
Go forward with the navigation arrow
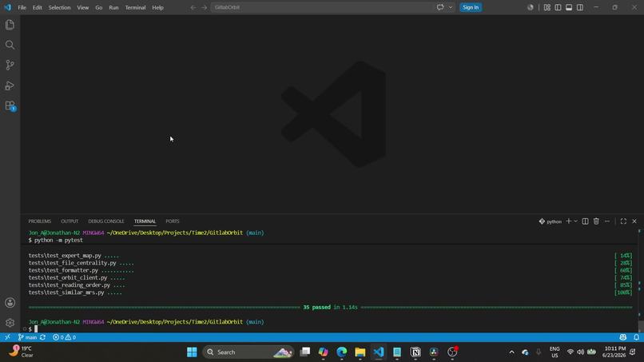click(x=204, y=7)
